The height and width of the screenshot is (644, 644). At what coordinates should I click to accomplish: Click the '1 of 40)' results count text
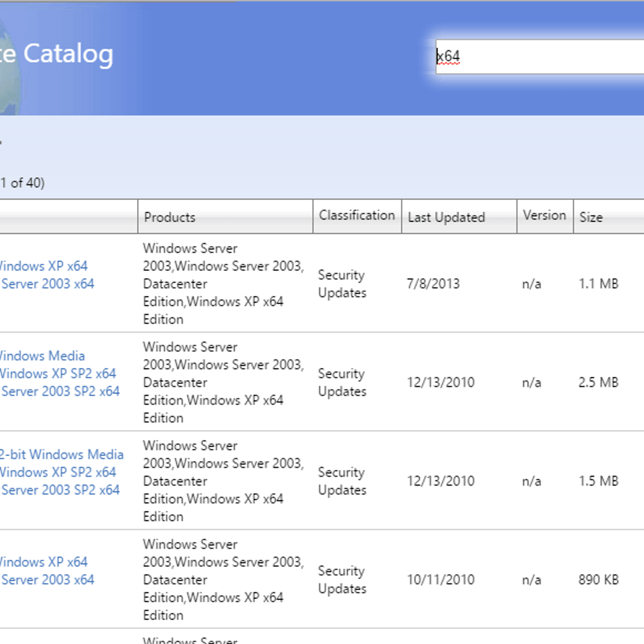[22, 183]
